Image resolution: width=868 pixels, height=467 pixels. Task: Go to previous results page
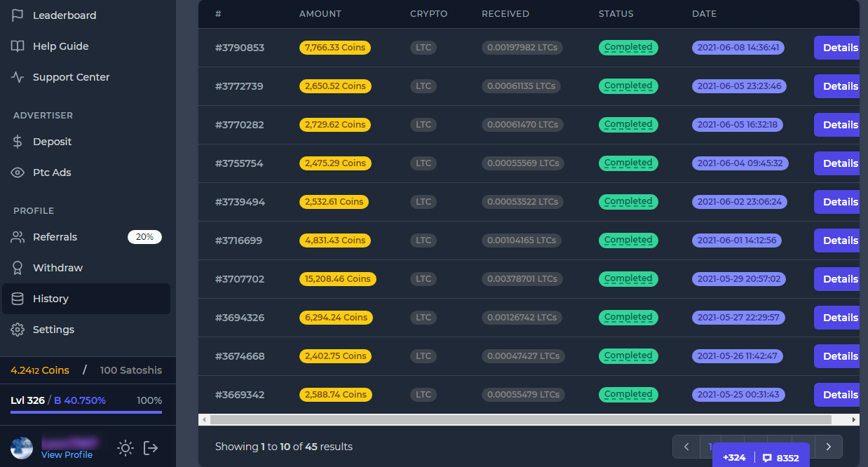(686, 447)
